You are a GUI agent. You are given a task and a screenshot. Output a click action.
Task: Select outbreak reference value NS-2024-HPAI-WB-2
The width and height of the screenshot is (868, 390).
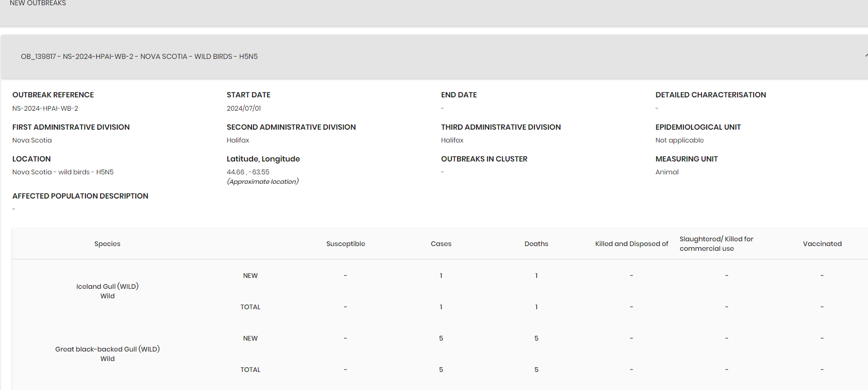[x=45, y=108]
